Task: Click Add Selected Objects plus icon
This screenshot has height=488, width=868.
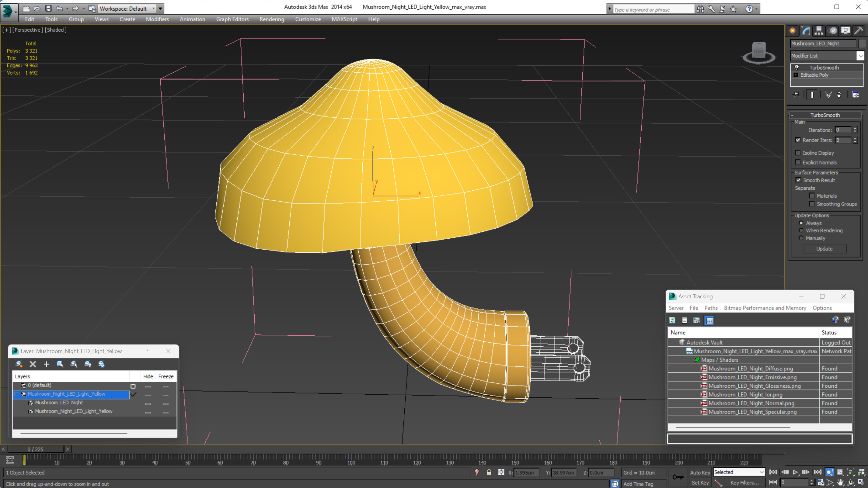Action: coord(47,364)
